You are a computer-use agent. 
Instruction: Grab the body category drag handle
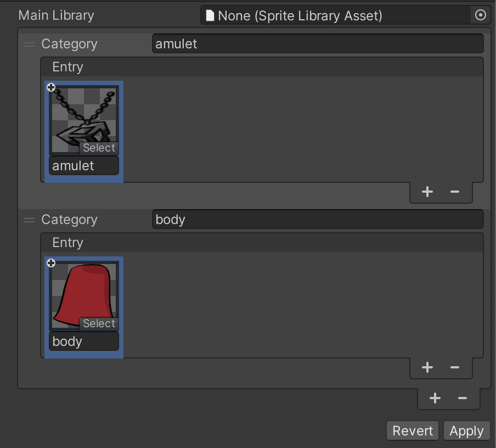tap(29, 220)
